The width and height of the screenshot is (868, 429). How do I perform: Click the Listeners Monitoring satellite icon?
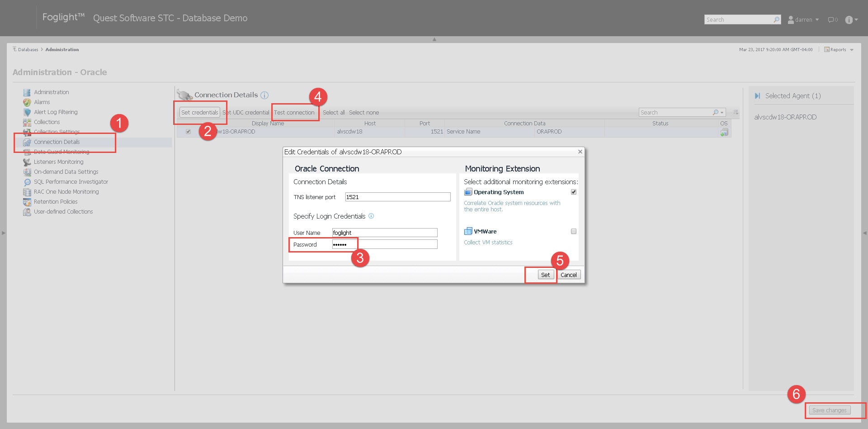27,162
